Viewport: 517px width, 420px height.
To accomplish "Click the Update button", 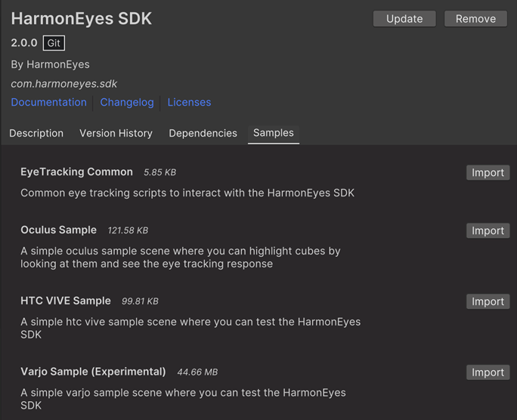I will [x=404, y=19].
